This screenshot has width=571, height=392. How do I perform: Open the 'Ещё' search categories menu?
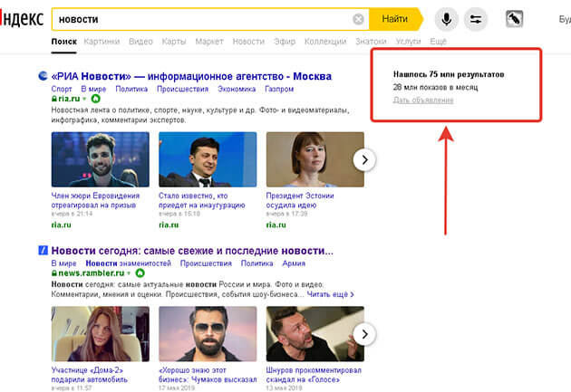(438, 42)
